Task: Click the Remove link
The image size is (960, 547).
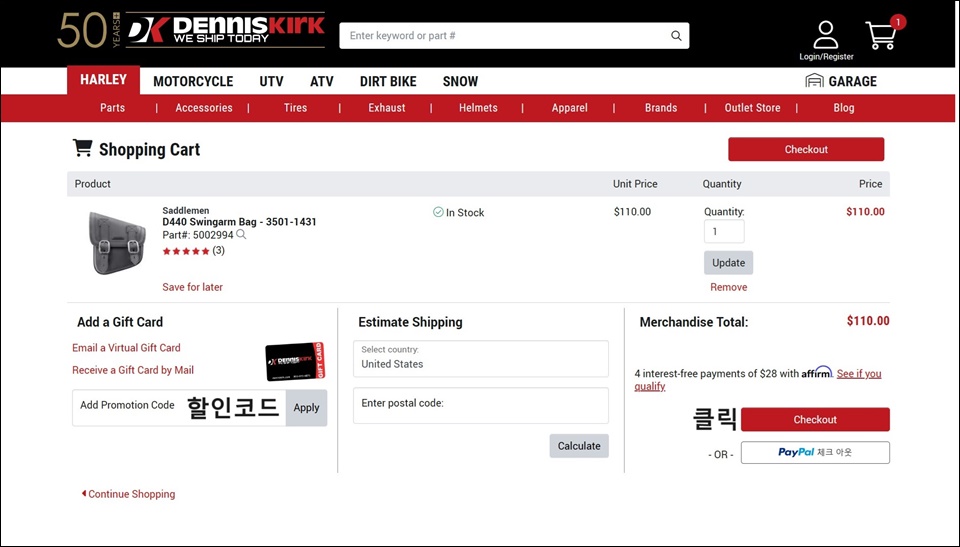Action: pos(729,287)
